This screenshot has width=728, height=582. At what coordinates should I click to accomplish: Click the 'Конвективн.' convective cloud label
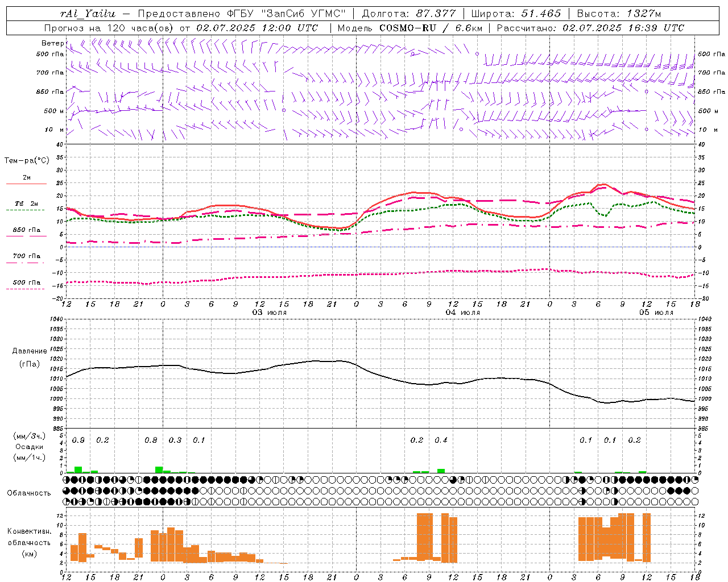tap(29, 531)
